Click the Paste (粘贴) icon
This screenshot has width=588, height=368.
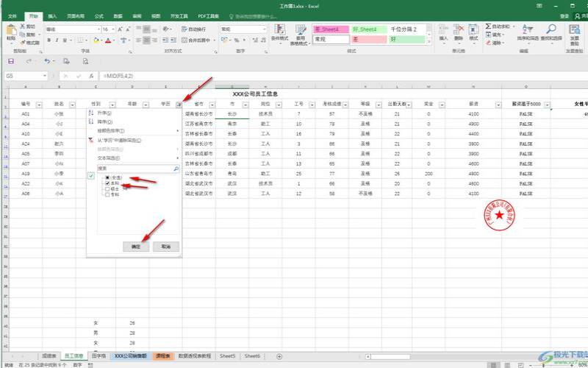pyautogui.click(x=11, y=31)
